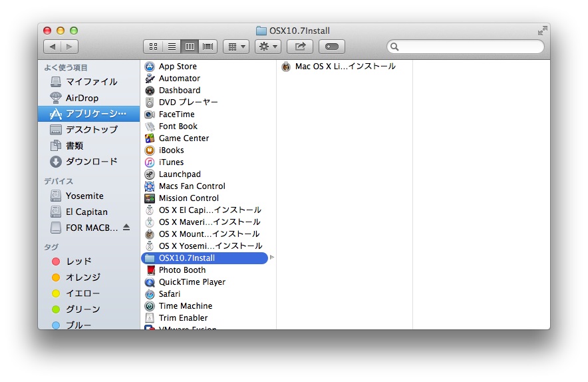588x382 pixels.
Task: Click the Edit Tags toolbar button
Action: pyautogui.click(x=332, y=47)
